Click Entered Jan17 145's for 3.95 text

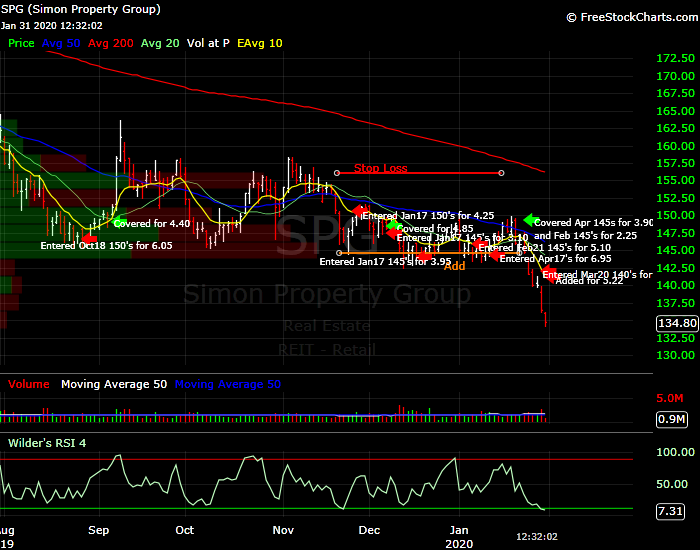pyautogui.click(x=385, y=262)
